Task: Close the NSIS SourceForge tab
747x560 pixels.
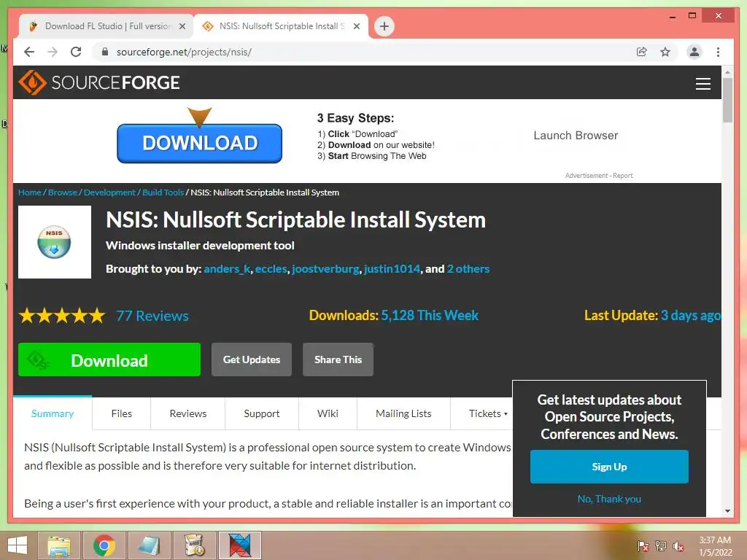Action: [356, 27]
